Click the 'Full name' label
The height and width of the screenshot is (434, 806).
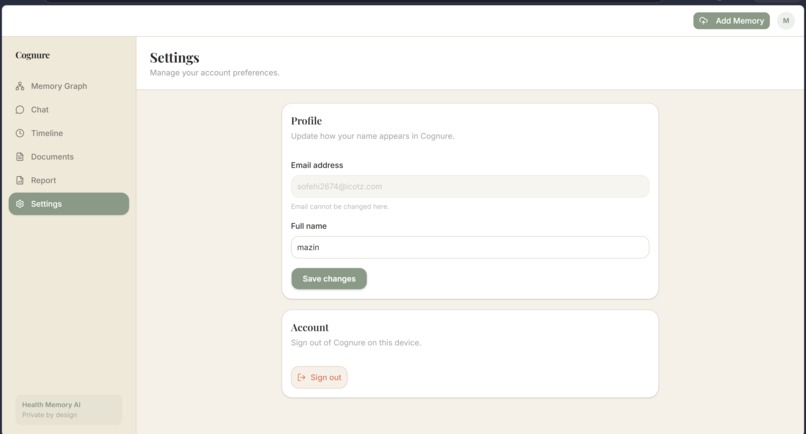tap(308, 226)
